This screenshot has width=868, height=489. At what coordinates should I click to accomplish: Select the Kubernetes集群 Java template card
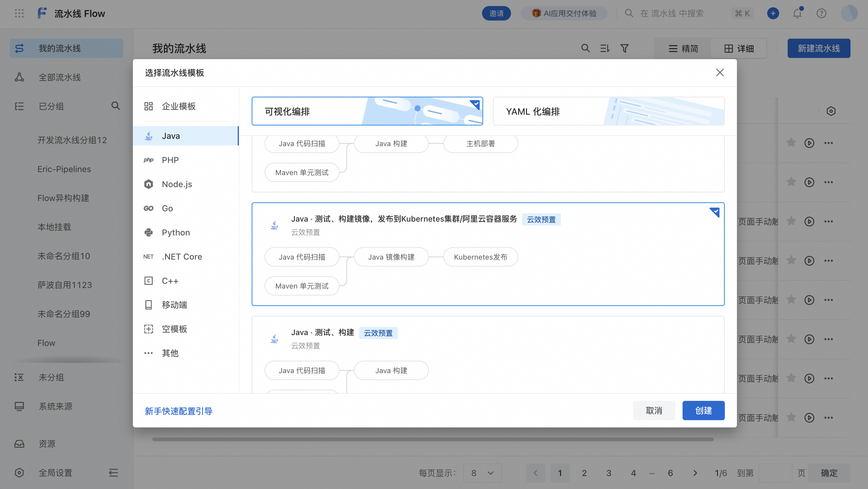coord(488,254)
